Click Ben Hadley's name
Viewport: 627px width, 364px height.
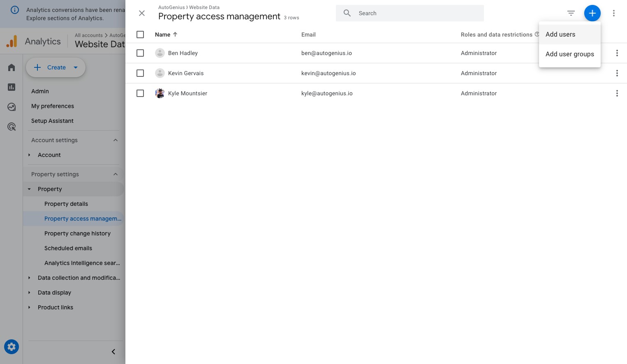[183, 53]
